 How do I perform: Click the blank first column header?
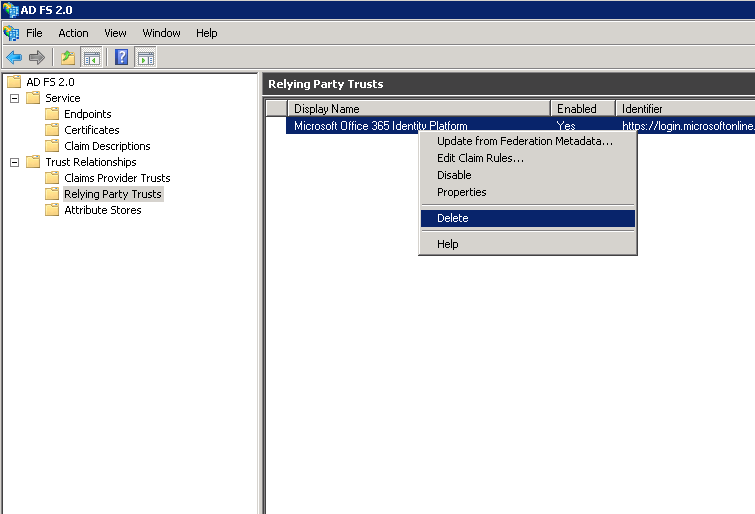point(276,109)
